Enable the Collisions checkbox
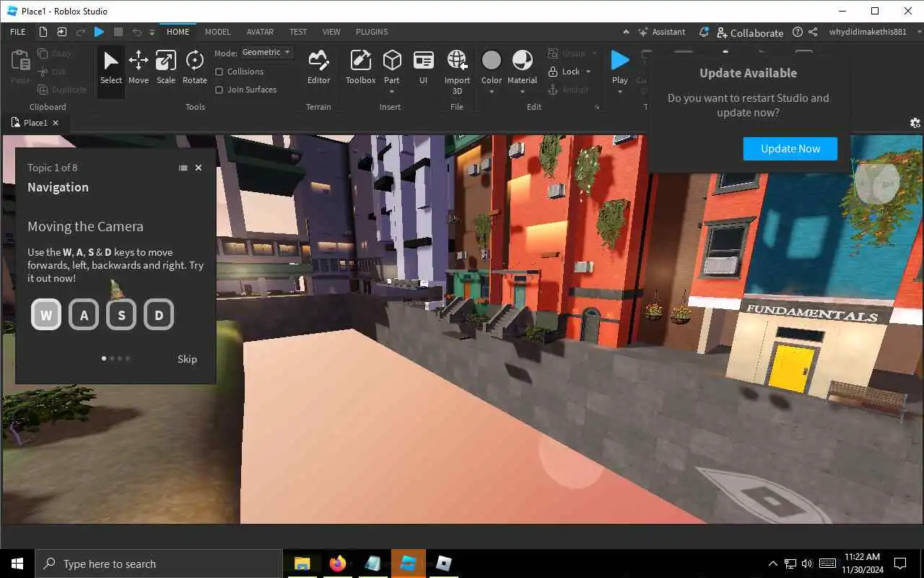The image size is (924, 578). (x=219, y=72)
